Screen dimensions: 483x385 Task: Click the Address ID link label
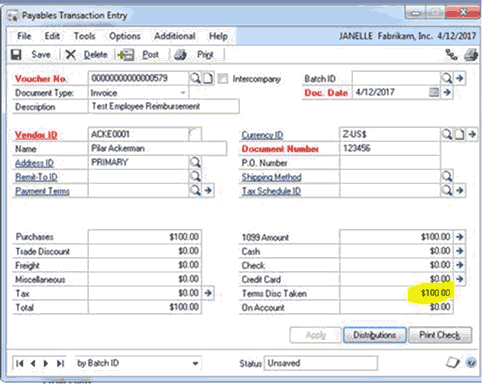(34, 163)
